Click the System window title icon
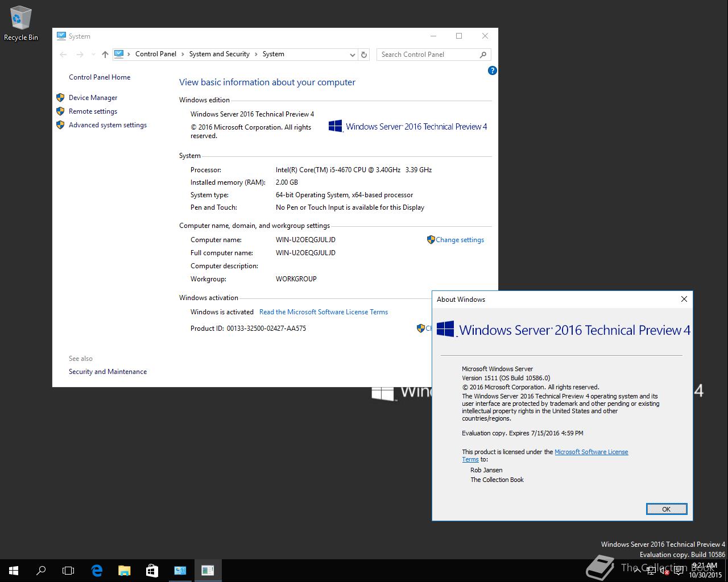The image size is (728, 582). click(x=61, y=36)
